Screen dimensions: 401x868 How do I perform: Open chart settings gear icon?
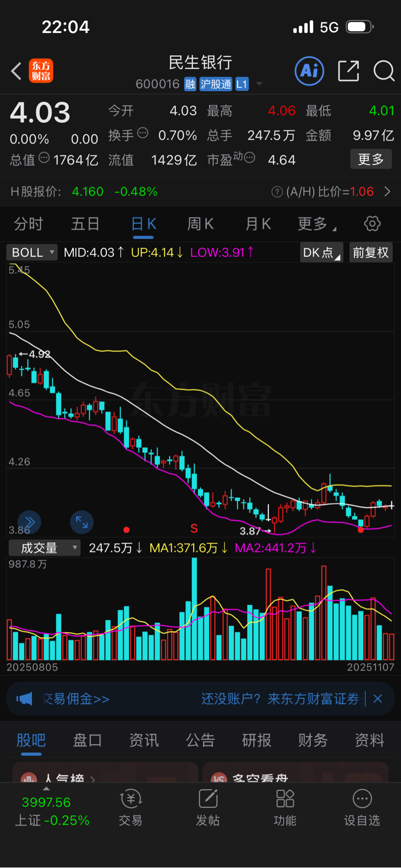372,224
